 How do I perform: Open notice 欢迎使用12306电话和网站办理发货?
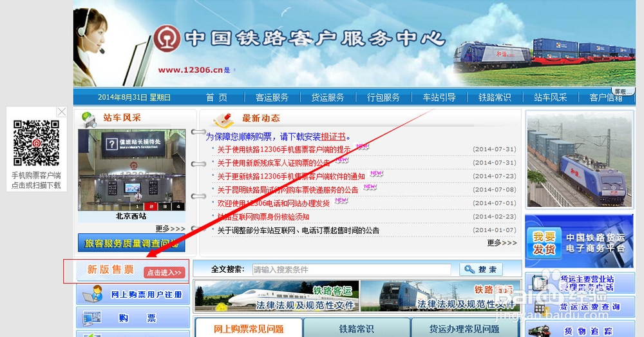click(x=274, y=204)
